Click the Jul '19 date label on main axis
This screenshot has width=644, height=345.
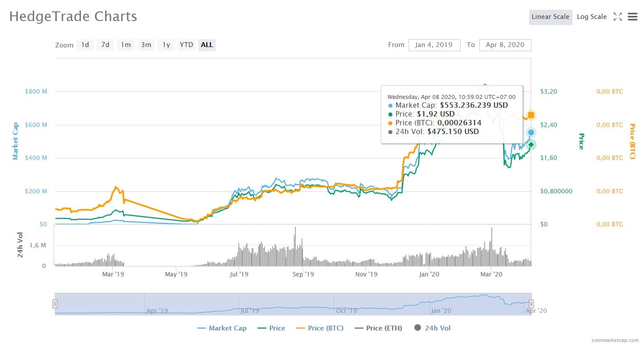tap(238, 274)
